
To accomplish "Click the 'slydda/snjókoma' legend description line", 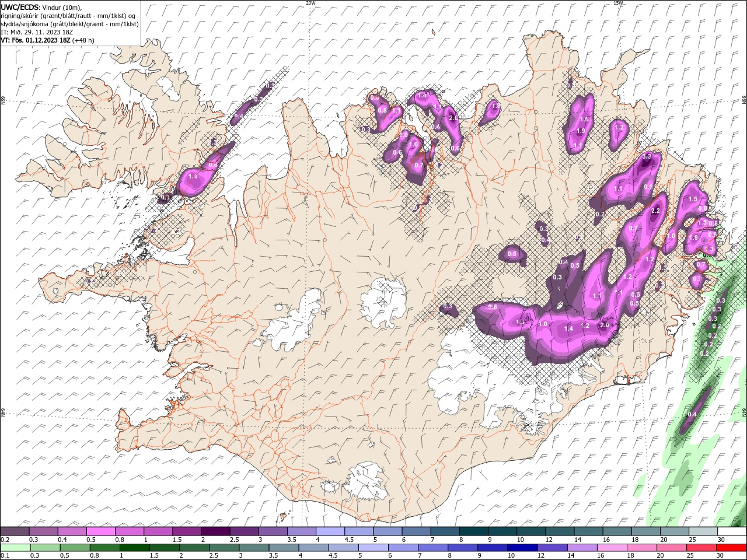I will point(70,24).
